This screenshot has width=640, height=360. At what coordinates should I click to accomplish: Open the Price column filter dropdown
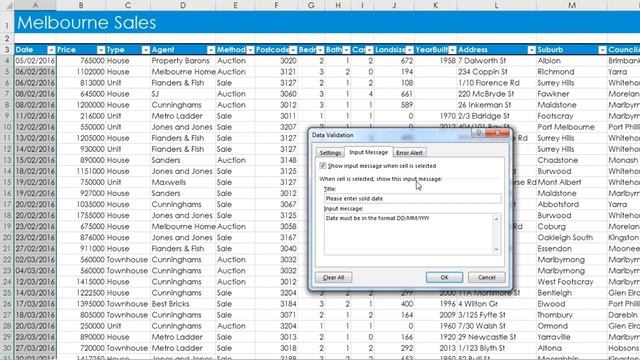pos(101,50)
